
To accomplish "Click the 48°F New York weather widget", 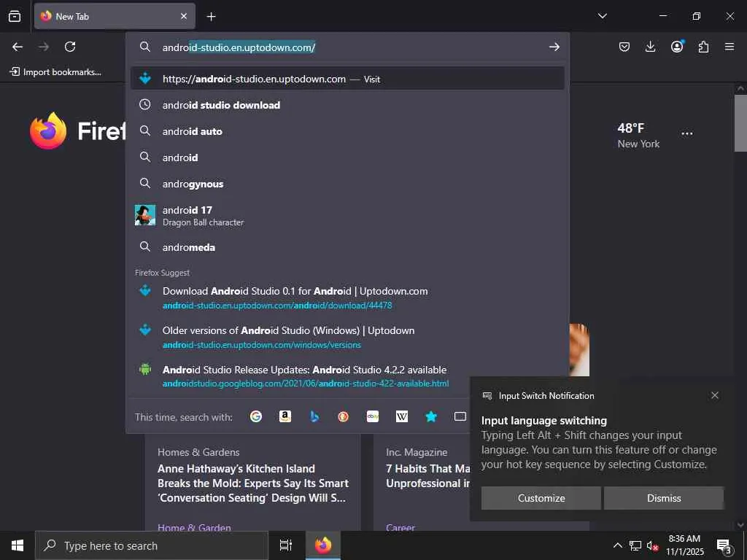I will 638,135.
